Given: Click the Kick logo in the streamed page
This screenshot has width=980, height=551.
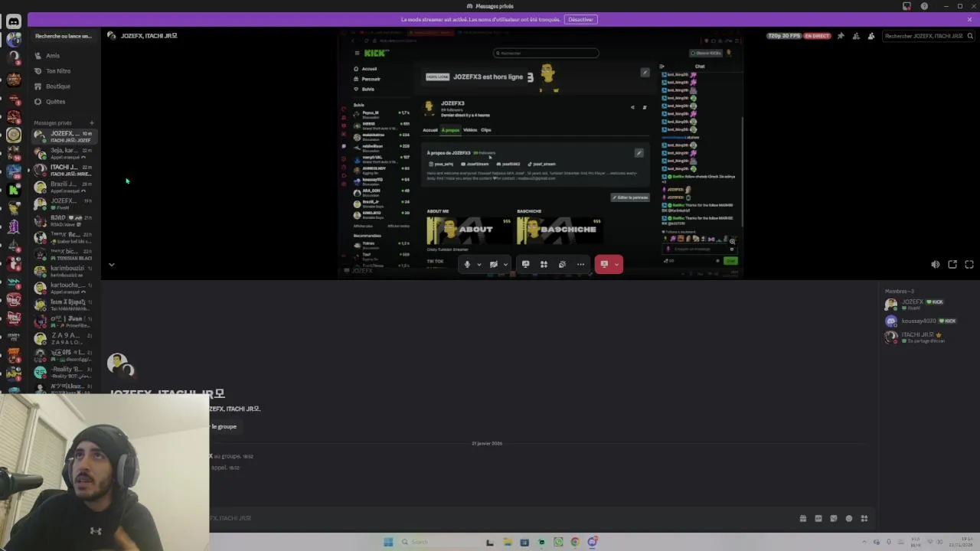Looking at the screenshot, I should [x=376, y=53].
